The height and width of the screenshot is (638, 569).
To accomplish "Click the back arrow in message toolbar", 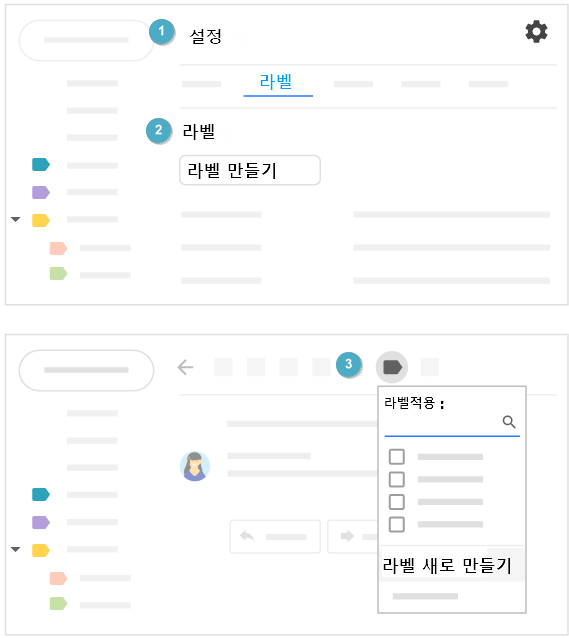I will point(186,367).
